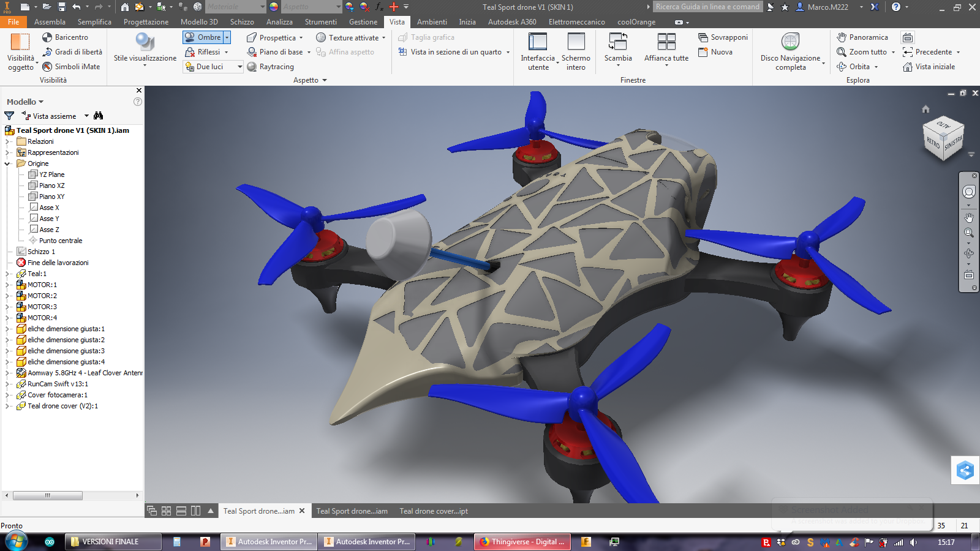The height and width of the screenshot is (551, 980).
Task: Click the taskbar clock showing 15:17
Action: coord(946,542)
